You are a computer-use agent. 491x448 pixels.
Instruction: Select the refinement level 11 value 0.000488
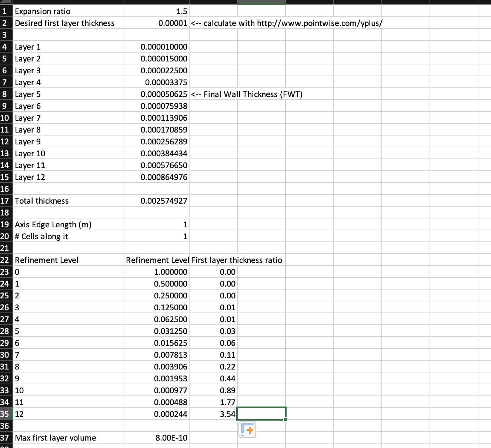(157, 402)
